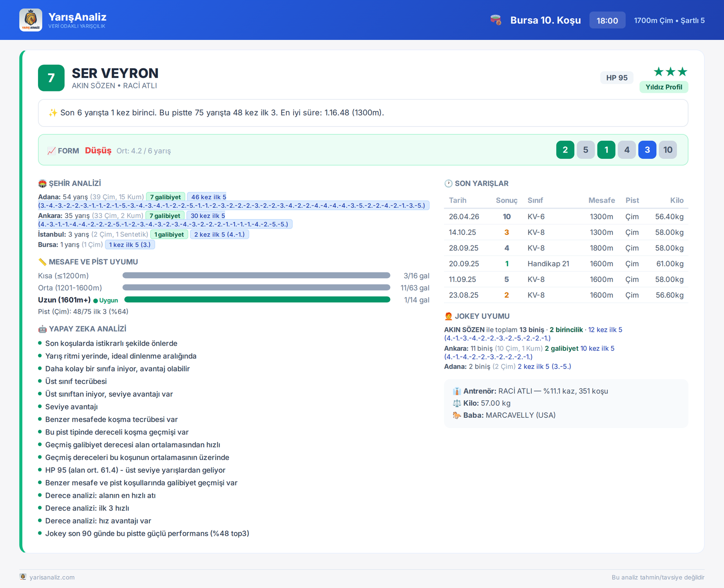Click the 46 kez ilk 5 badge

point(209,197)
